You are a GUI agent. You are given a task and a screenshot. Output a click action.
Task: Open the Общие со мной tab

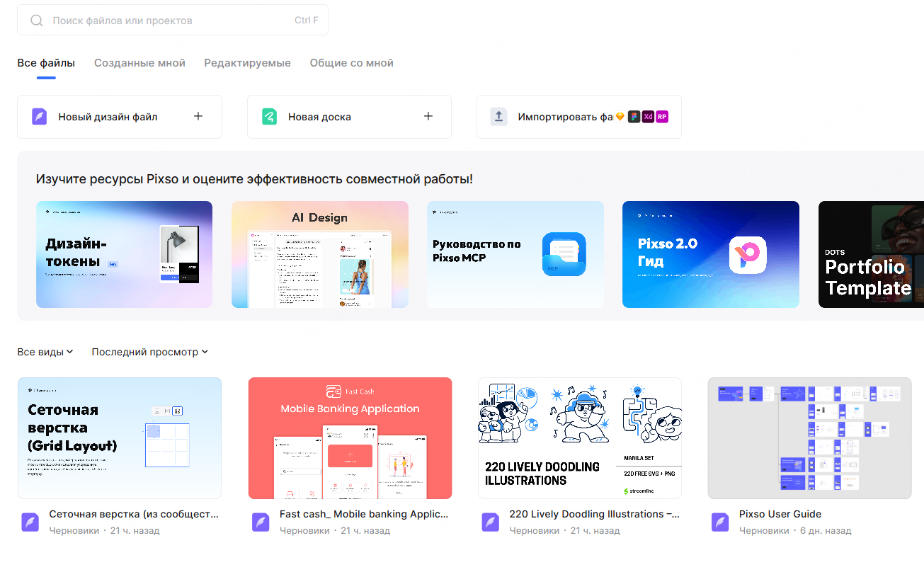(x=351, y=63)
